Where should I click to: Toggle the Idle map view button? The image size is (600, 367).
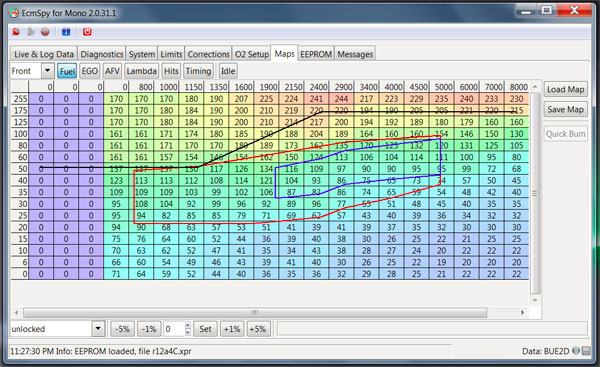click(228, 71)
